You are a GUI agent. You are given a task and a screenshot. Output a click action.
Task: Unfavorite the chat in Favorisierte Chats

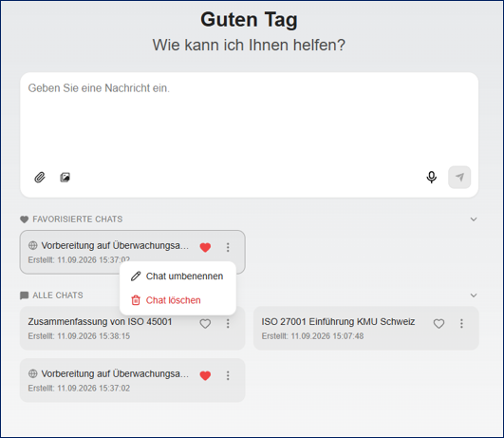pyautogui.click(x=205, y=247)
